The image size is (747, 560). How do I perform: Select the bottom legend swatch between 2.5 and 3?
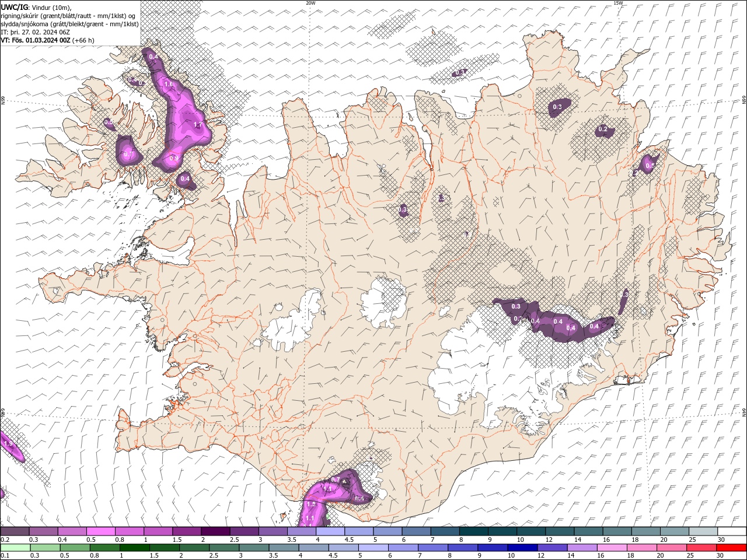click(x=225, y=547)
